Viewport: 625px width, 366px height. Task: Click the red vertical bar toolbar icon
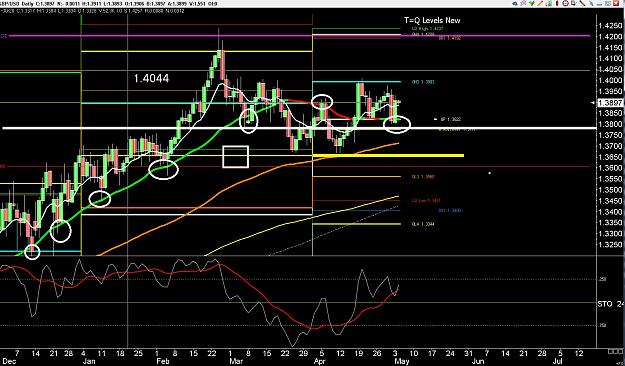pyautogui.click(x=557, y=3)
